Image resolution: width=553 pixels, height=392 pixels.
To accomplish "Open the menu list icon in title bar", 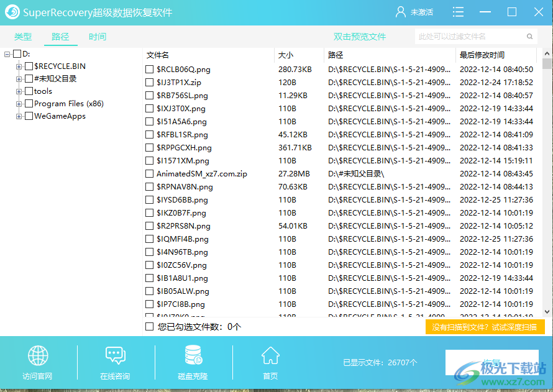I will tap(458, 12).
